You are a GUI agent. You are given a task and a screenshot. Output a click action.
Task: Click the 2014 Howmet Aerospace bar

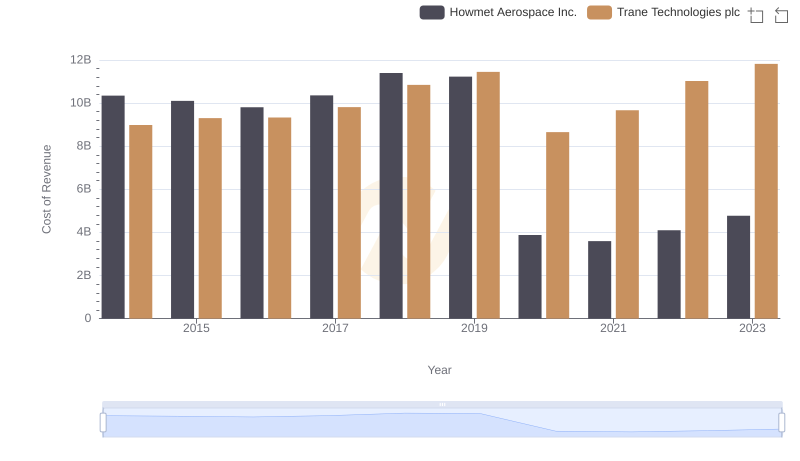pyautogui.click(x=113, y=207)
